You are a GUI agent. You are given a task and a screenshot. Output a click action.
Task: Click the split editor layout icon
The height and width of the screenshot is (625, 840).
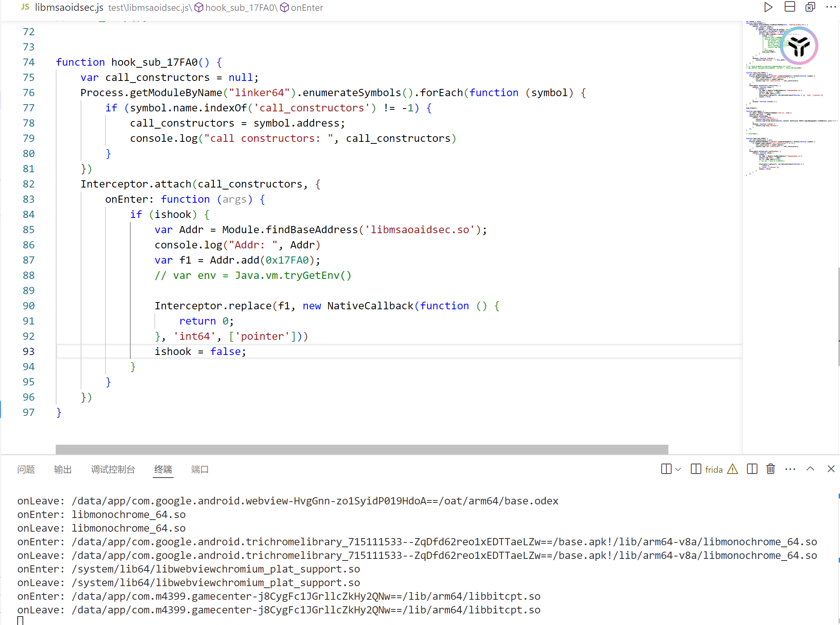789,7
